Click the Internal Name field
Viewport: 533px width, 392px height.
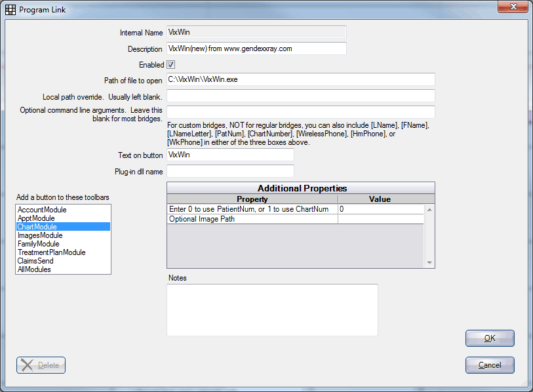(x=256, y=32)
